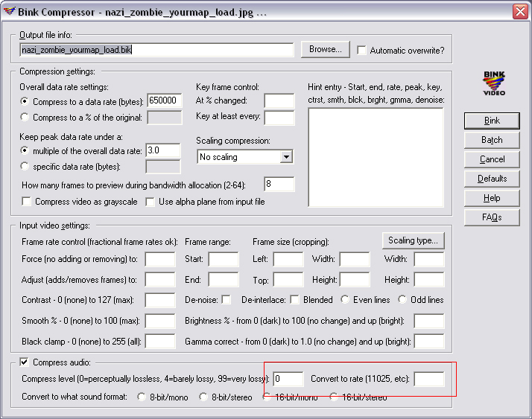Click scaling Height field under Scaling type
Image resolution: width=532 pixels, height=419 pixels.
[429, 280]
